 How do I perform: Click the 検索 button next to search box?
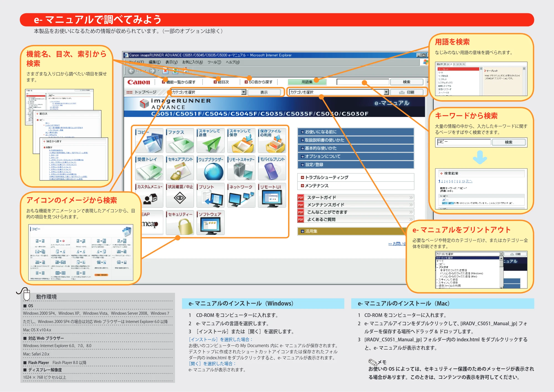pyautogui.click(x=407, y=82)
